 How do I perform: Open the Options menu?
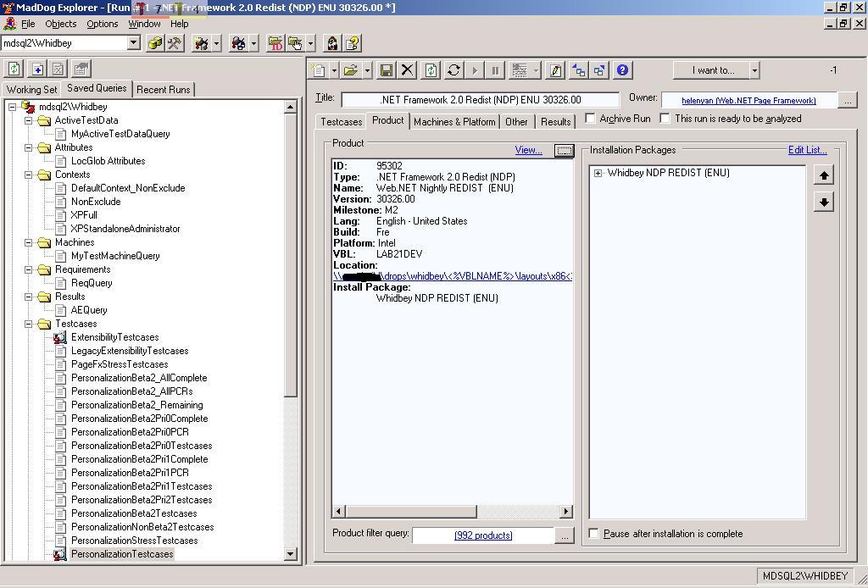(103, 24)
